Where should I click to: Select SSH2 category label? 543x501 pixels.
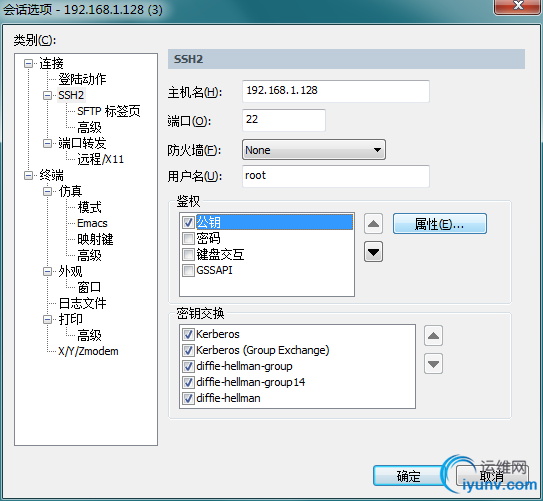(x=71, y=95)
